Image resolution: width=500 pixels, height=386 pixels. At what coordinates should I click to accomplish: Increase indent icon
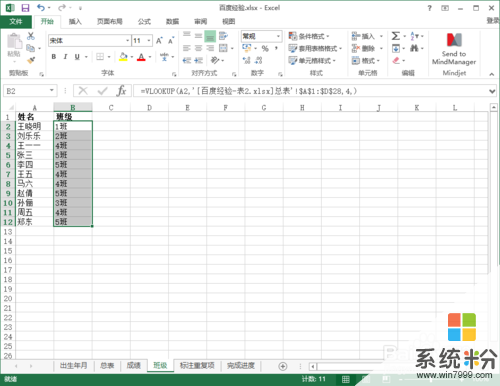tap(198, 60)
